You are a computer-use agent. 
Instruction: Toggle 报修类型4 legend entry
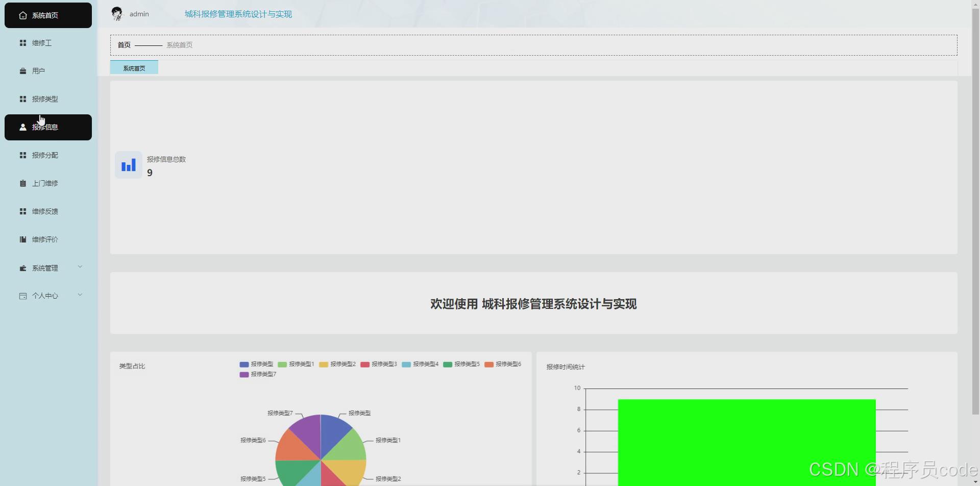click(420, 364)
